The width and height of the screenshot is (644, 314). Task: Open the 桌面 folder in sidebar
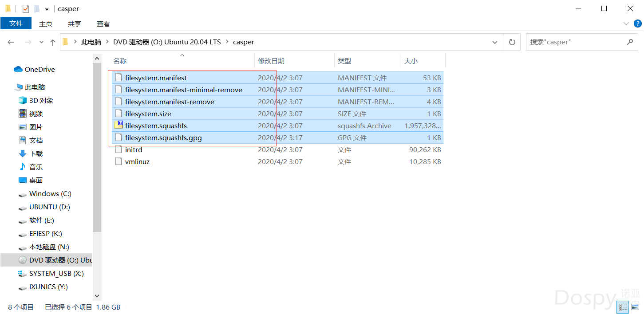[x=36, y=180]
